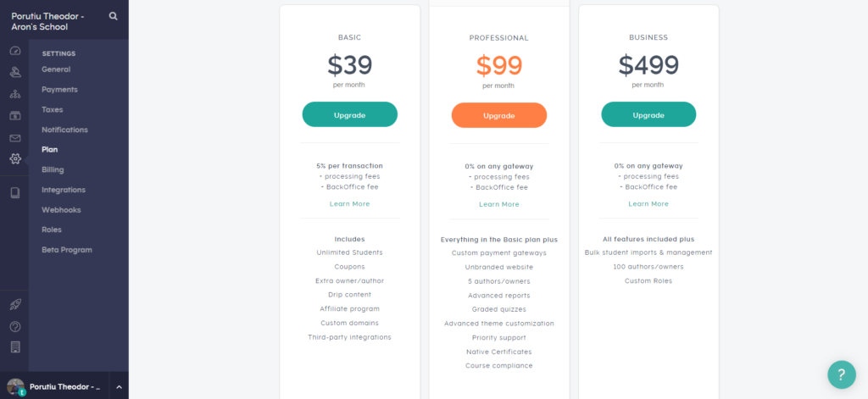868x399 pixels.
Task: Open the users icon in sidebar
Action: [15, 72]
